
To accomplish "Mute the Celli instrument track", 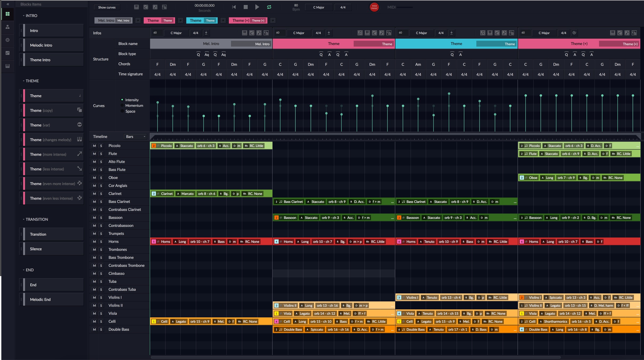I will pyautogui.click(x=94, y=321).
